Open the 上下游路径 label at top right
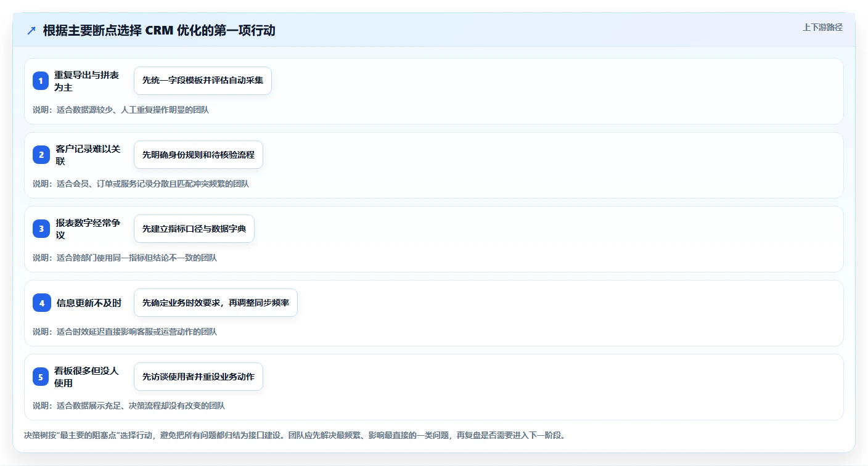This screenshot has height=466, width=868. click(x=822, y=27)
